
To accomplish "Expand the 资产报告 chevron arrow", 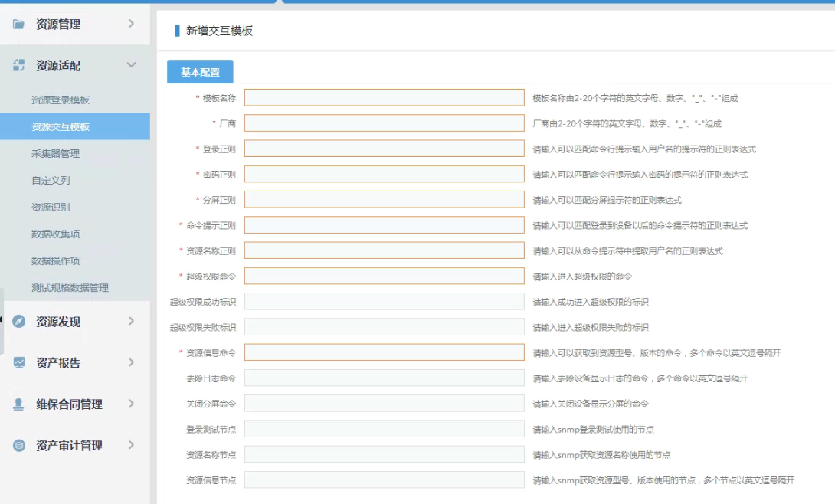I will tap(132, 362).
